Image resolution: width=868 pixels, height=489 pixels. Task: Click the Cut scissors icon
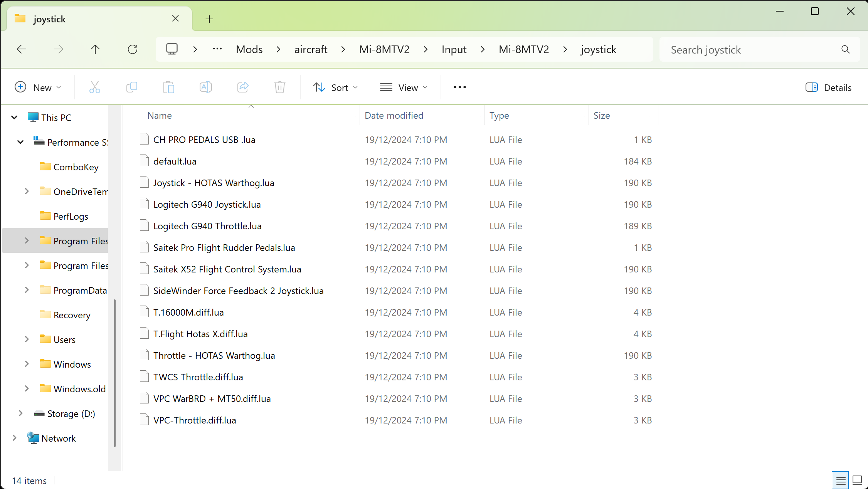tap(94, 87)
